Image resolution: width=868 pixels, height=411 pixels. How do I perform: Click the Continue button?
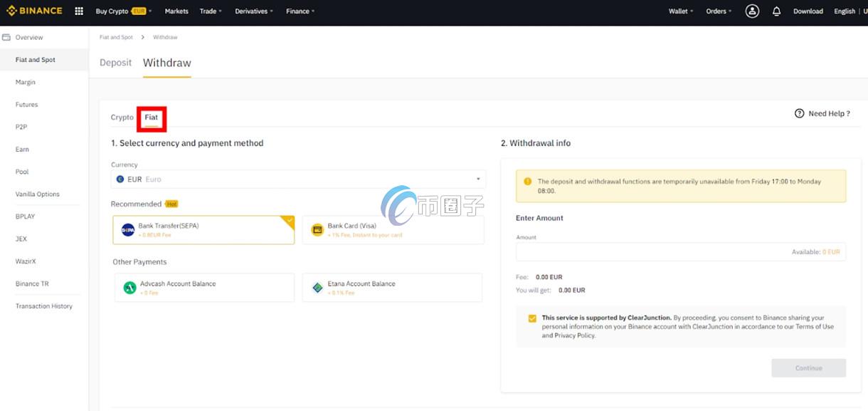(808, 368)
